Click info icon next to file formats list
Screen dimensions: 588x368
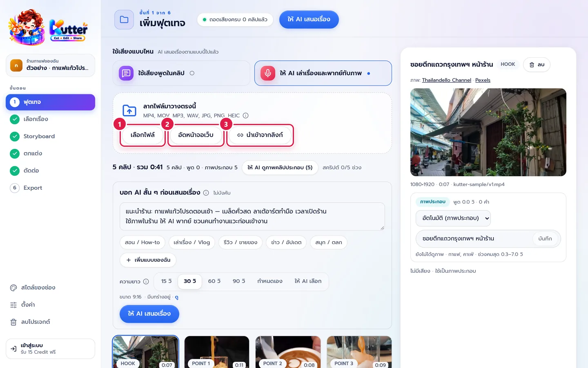[245, 116]
